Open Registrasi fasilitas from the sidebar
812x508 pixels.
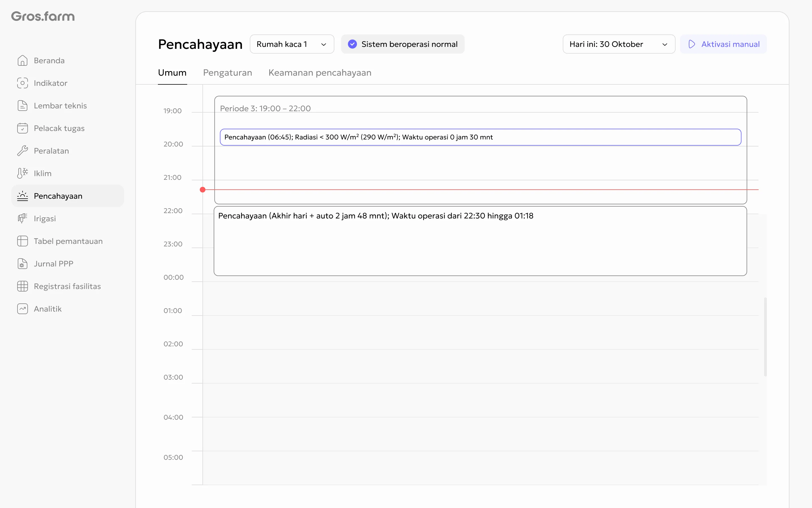[x=68, y=286]
